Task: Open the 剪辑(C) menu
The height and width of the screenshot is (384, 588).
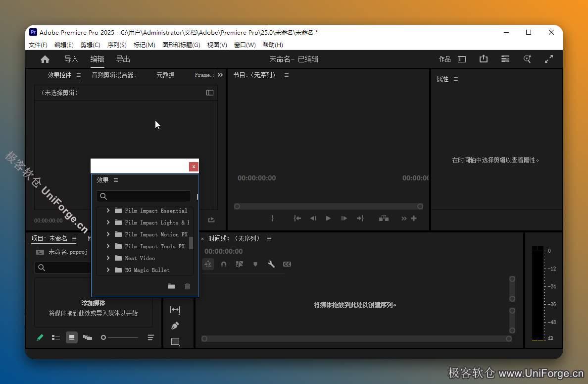Action: click(x=91, y=45)
